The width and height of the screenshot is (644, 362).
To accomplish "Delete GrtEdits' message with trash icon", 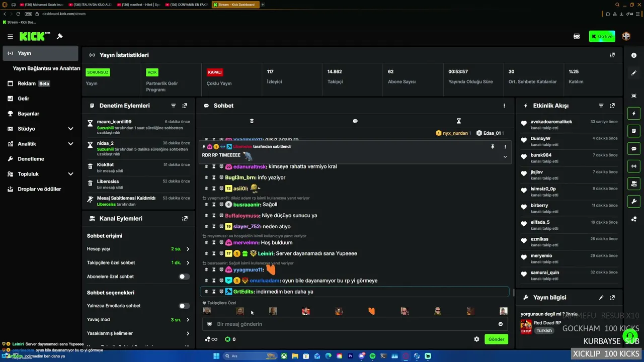I will [206, 292].
